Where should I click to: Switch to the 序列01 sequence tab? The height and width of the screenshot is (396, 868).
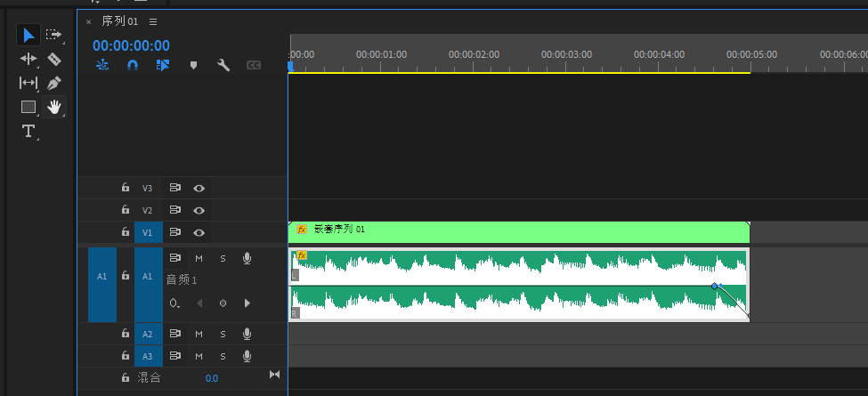[119, 21]
